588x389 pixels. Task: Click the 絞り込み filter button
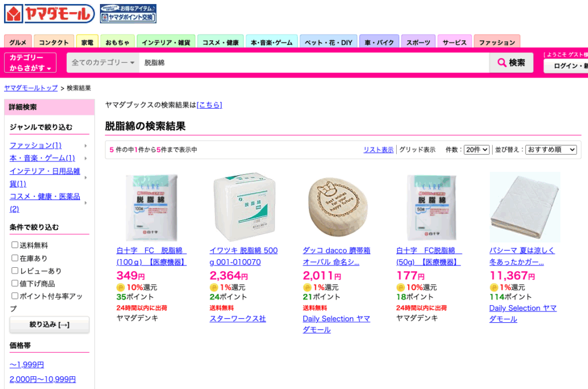pos(49,325)
